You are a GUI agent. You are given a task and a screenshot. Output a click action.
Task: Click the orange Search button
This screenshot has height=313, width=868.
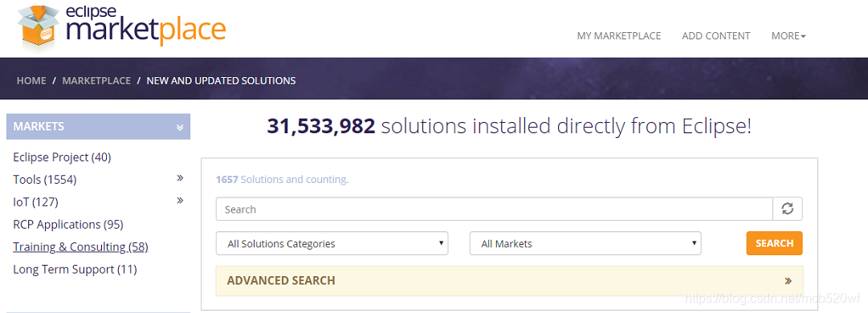pos(774,243)
